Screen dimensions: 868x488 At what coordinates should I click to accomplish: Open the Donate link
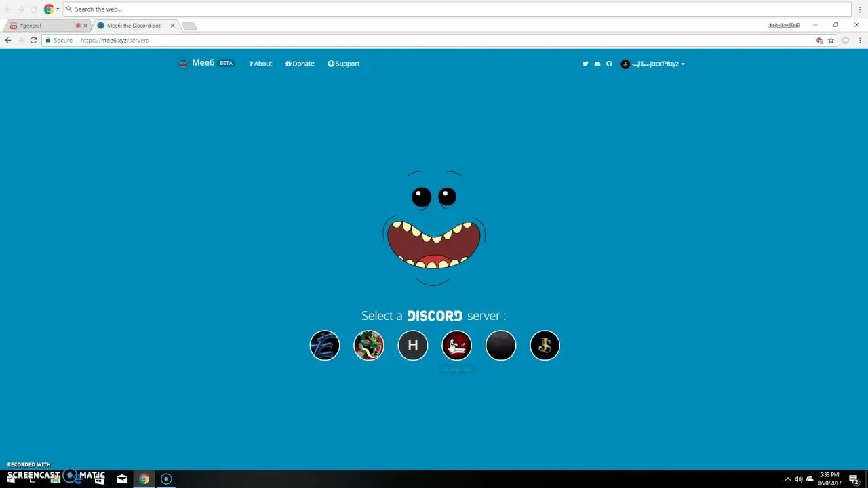[300, 64]
